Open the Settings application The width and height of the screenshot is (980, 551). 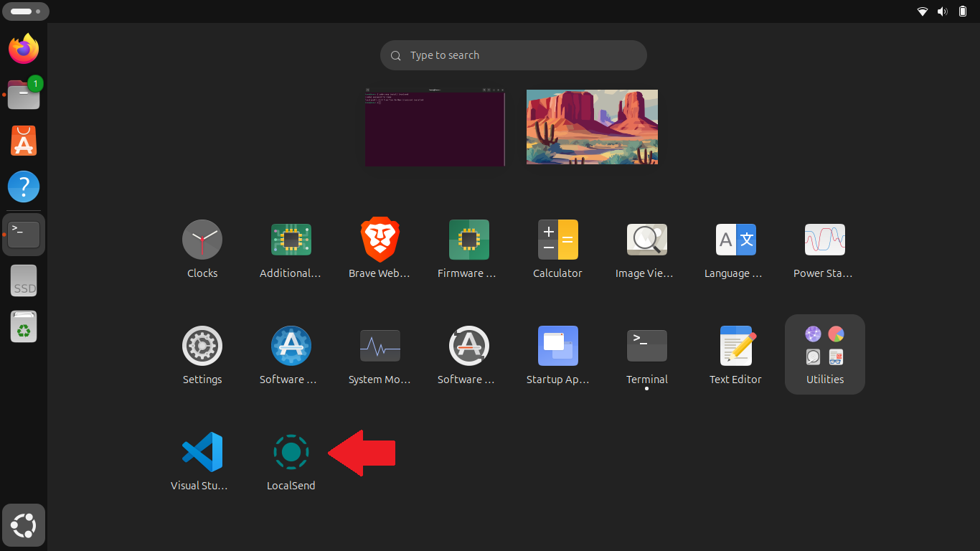tap(202, 345)
